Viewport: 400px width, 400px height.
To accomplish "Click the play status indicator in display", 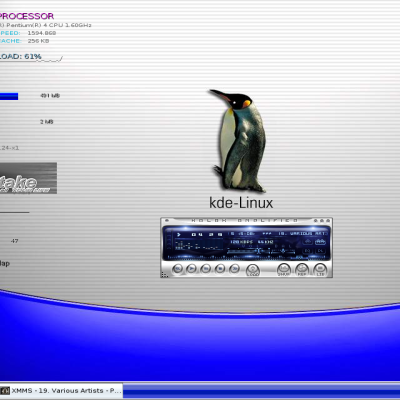I will [x=179, y=234].
